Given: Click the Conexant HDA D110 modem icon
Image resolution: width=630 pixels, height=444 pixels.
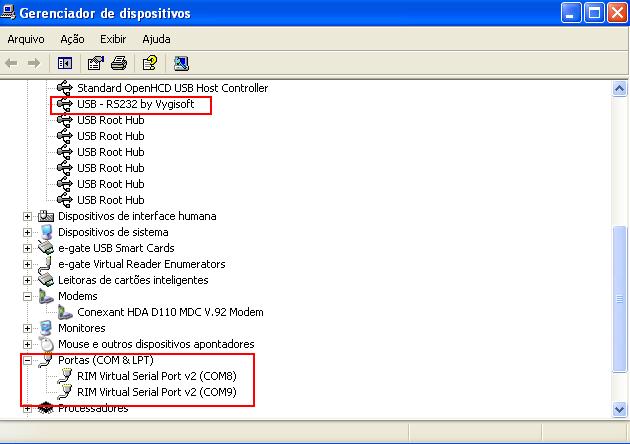Looking at the screenshot, I should click(x=65, y=312).
